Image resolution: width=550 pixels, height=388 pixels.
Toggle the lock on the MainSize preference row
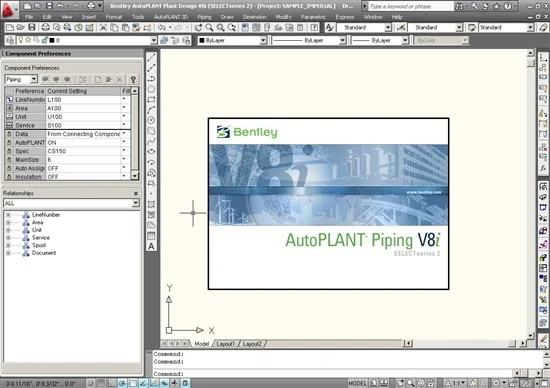tap(9, 160)
